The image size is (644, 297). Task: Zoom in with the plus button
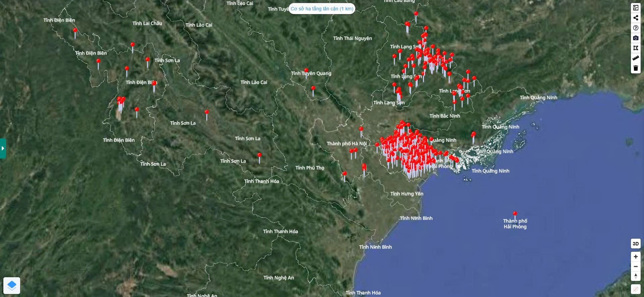coord(636,257)
